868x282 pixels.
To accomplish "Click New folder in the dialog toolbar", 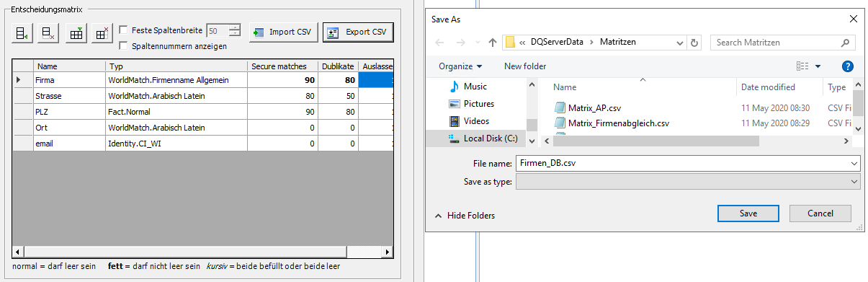I will (x=525, y=66).
